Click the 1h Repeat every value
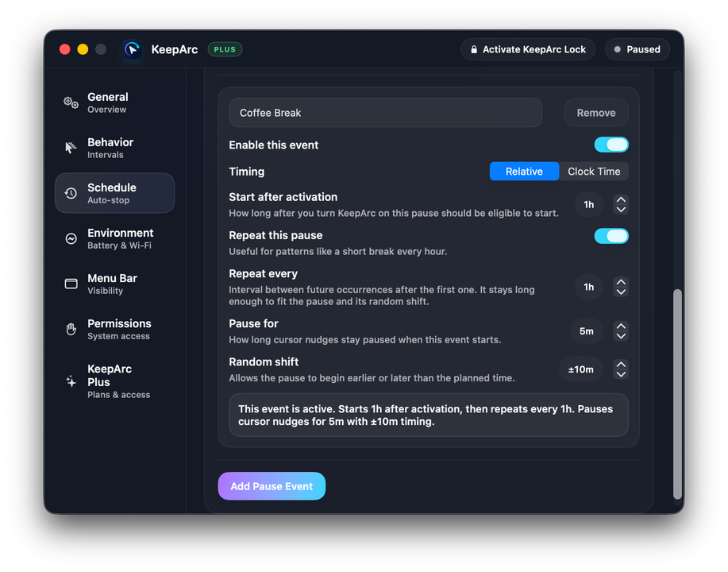The image size is (728, 572). [589, 287]
